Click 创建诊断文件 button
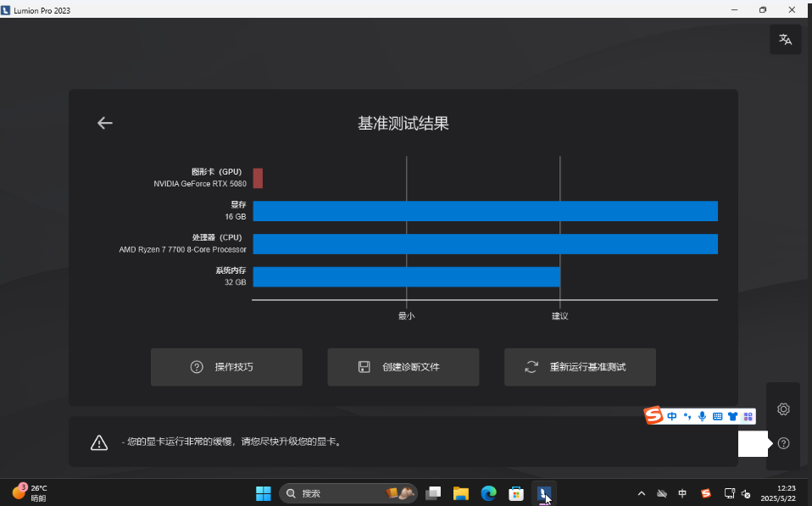 (403, 367)
